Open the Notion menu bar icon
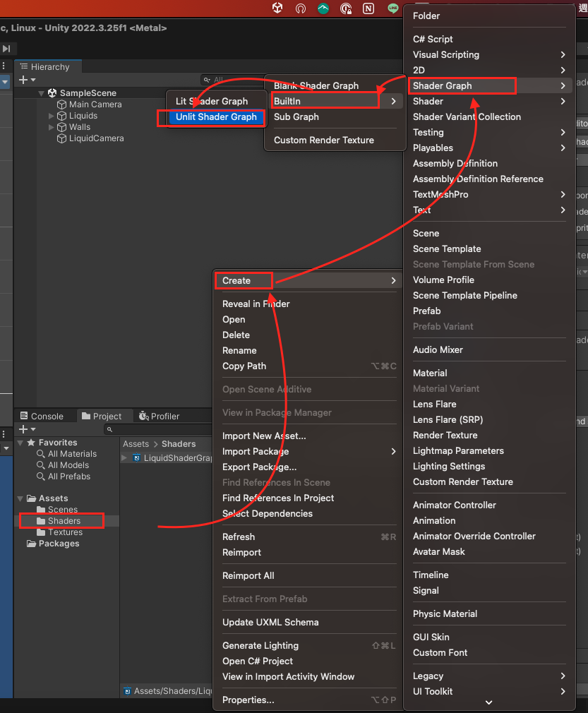 click(368, 8)
